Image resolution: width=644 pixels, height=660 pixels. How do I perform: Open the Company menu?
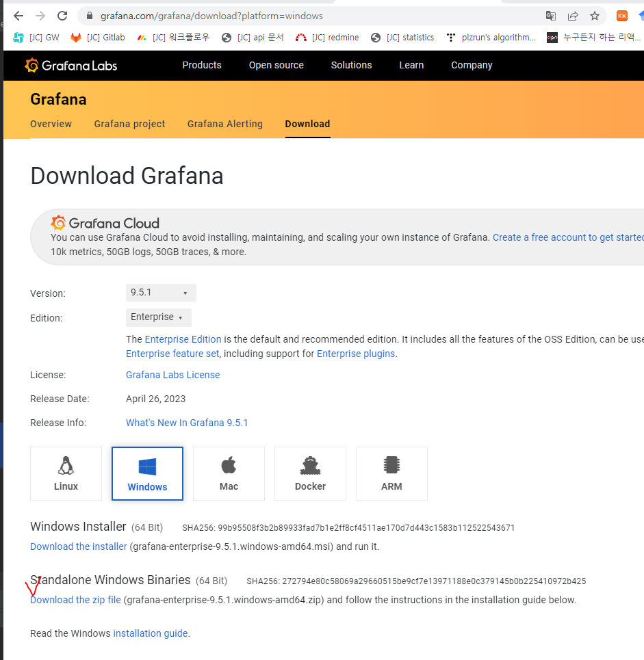(x=472, y=65)
